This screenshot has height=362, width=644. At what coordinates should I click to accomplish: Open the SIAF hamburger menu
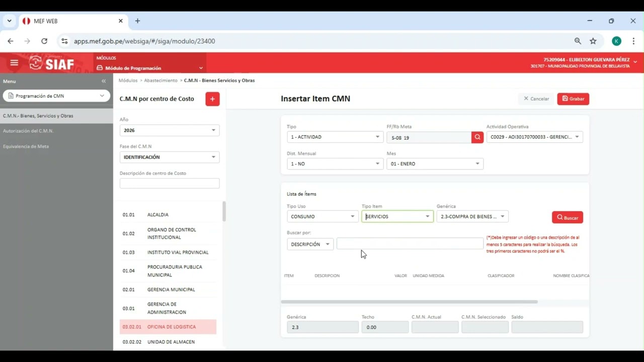tap(14, 63)
